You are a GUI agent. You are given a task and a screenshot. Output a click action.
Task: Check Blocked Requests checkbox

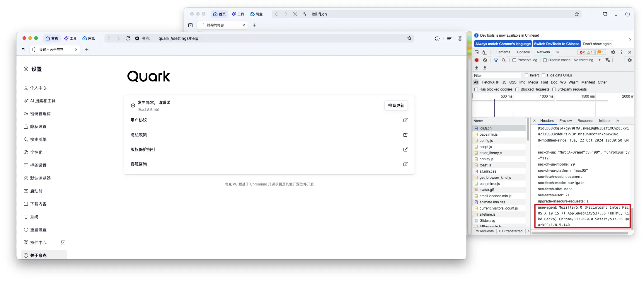[517, 89]
